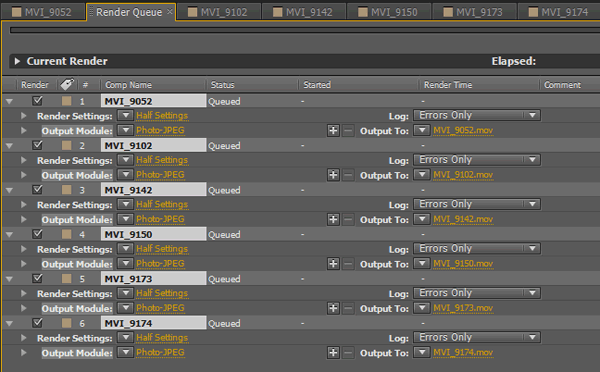This screenshot has width=600, height=372.
Task: Click the Started column header
Action: click(x=317, y=85)
